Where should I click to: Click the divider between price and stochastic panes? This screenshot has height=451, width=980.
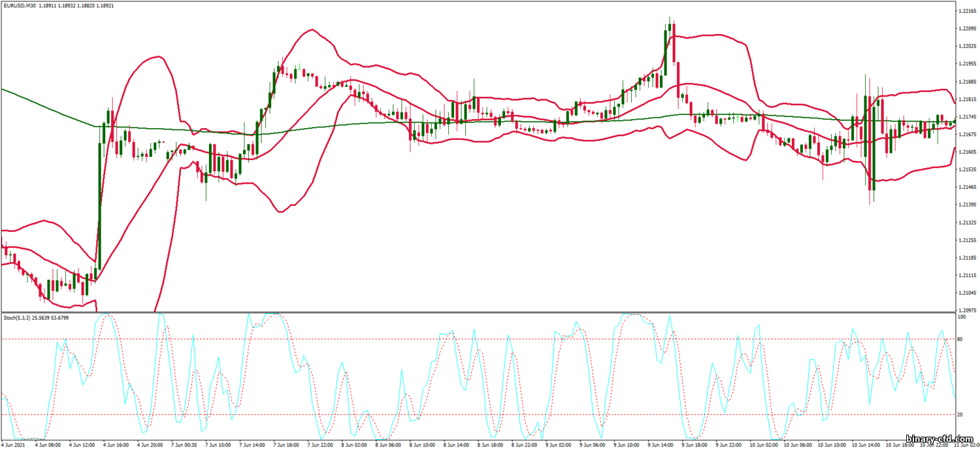(477, 312)
